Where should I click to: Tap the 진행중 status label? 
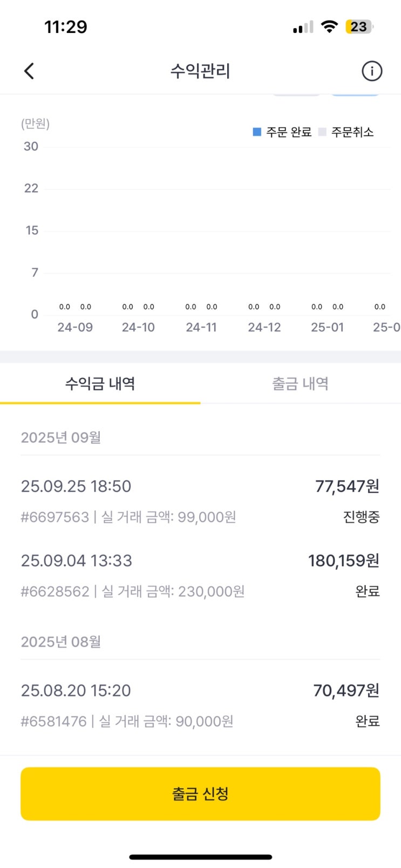[x=361, y=517]
